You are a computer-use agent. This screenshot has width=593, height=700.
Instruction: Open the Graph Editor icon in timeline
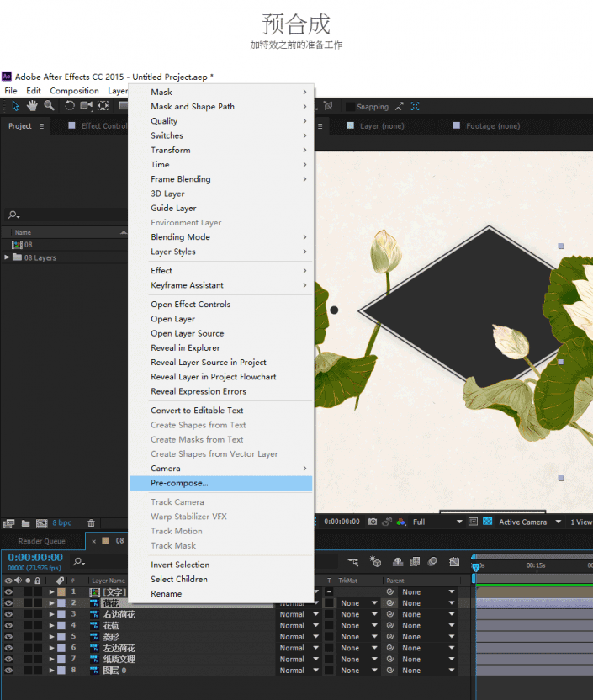click(454, 562)
